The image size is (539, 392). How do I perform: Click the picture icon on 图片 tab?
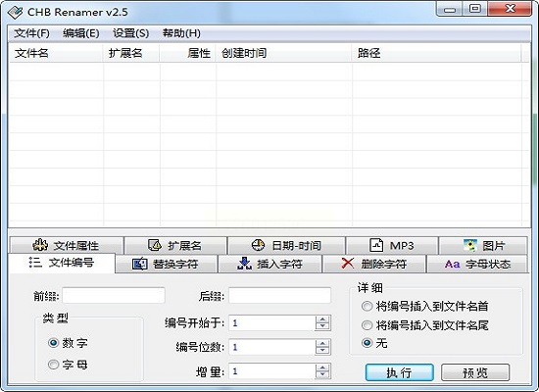coord(470,245)
